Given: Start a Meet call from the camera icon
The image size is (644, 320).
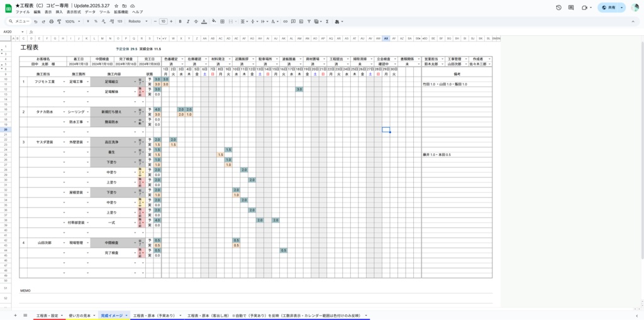Looking at the screenshot, I should [x=584, y=8].
